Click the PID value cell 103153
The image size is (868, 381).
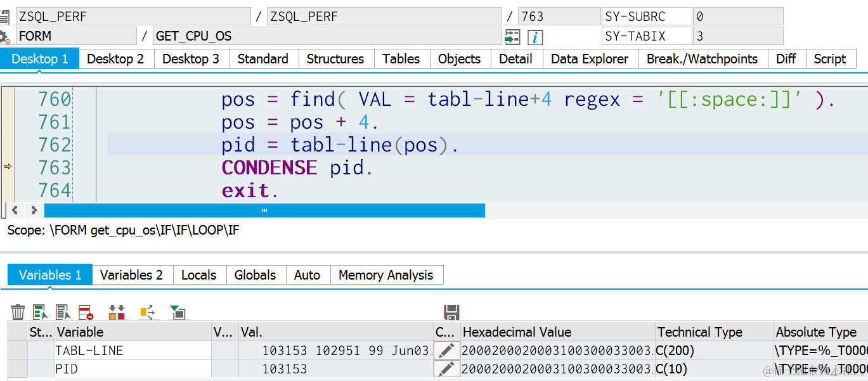335,369
